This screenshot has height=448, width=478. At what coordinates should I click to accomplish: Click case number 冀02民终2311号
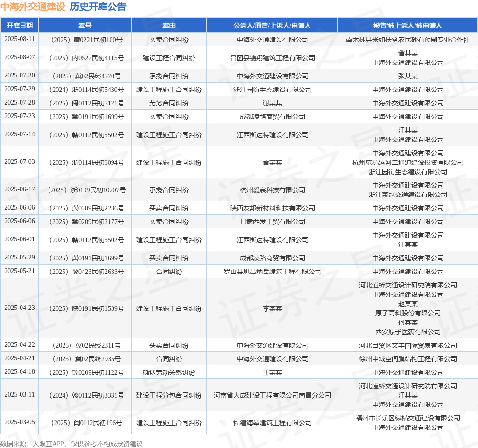pyautogui.click(x=87, y=345)
